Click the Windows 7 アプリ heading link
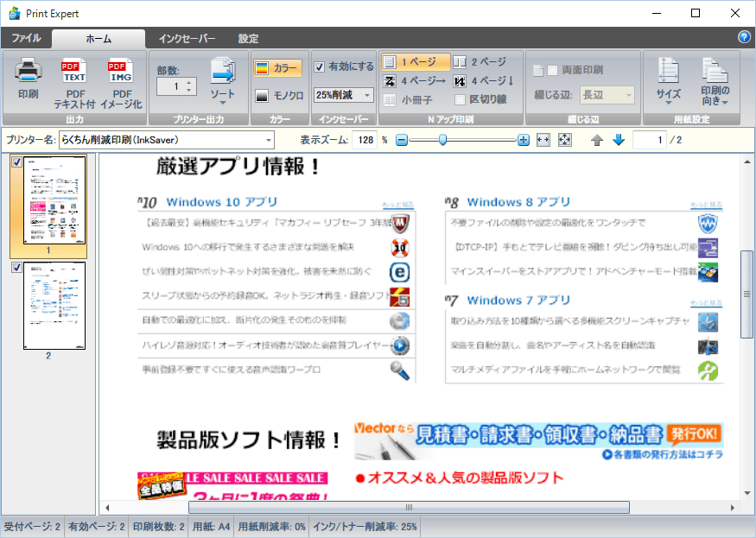756x538 pixels. click(518, 301)
